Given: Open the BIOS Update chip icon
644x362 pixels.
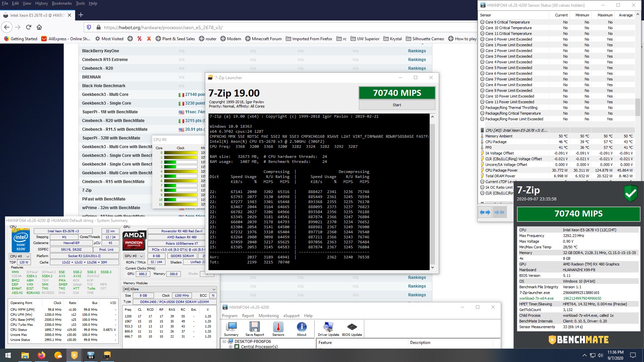Looking at the screenshot, I should [352, 329].
